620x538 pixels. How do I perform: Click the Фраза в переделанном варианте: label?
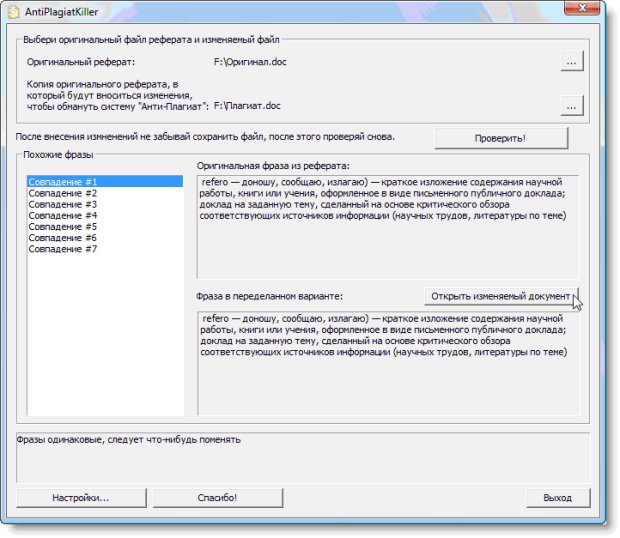click(269, 296)
